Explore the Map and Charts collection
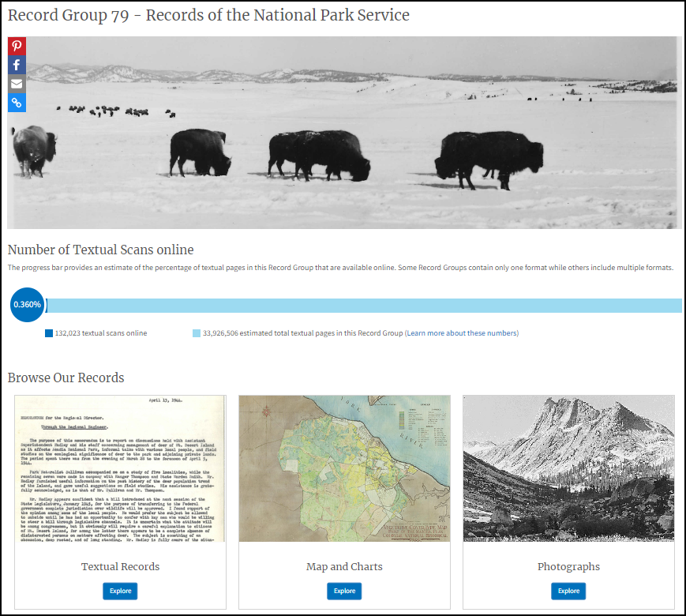This screenshot has height=616, width=686. click(343, 591)
